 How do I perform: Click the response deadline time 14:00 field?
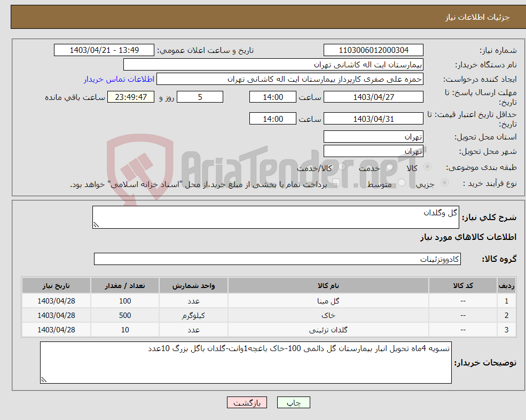point(273,97)
